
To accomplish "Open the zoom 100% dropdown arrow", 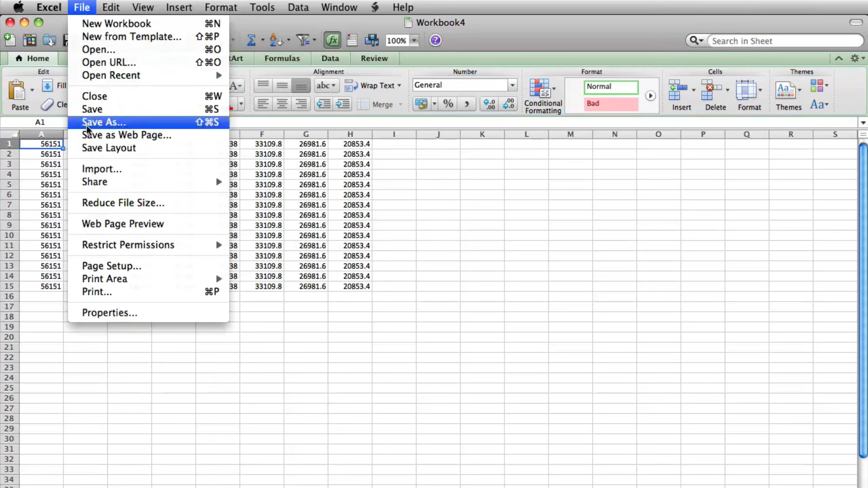I will pos(414,41).
